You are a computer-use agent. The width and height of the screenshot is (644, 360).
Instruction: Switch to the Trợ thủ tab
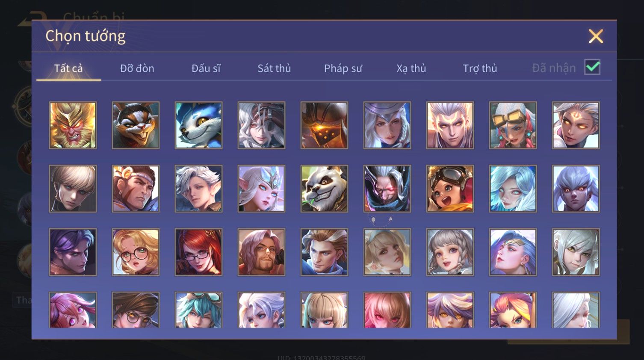click(x=480, y=68)
